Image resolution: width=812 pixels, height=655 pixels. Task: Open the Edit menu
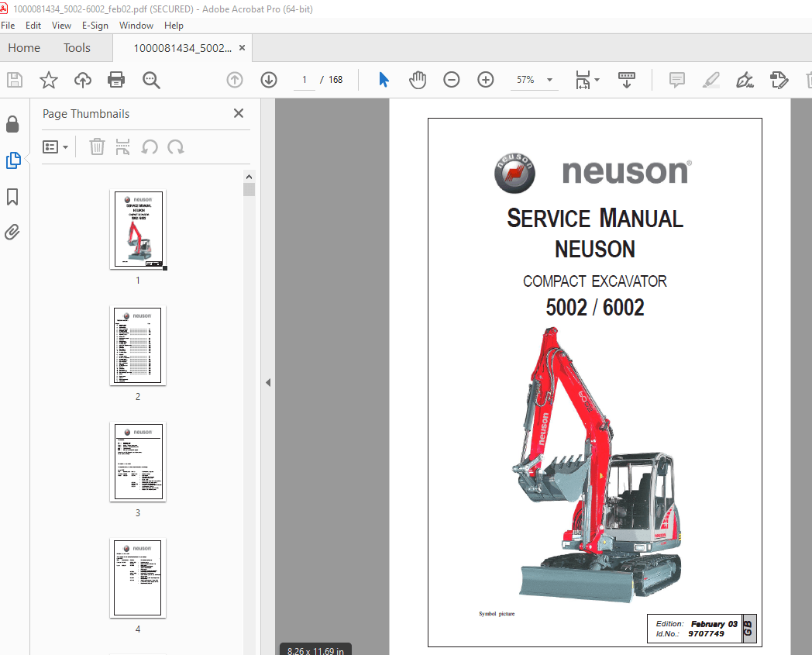click(33, 26)
